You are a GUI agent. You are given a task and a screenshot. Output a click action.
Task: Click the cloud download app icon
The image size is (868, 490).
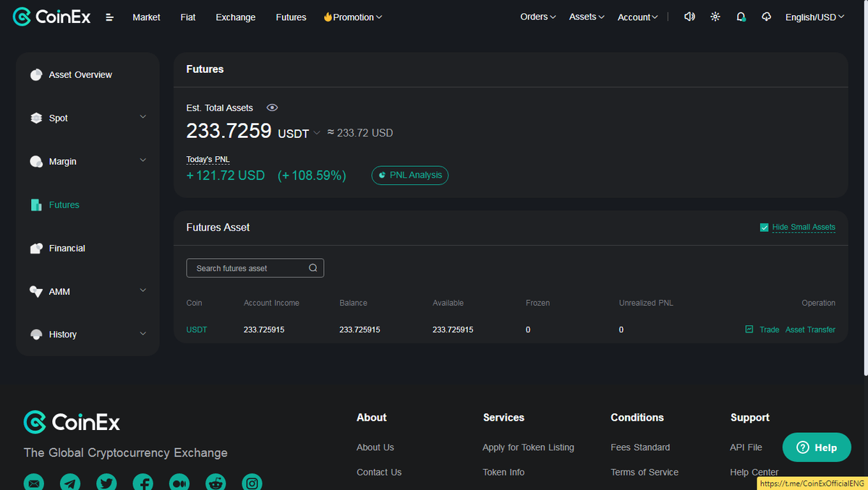click(x=767, y=17)
